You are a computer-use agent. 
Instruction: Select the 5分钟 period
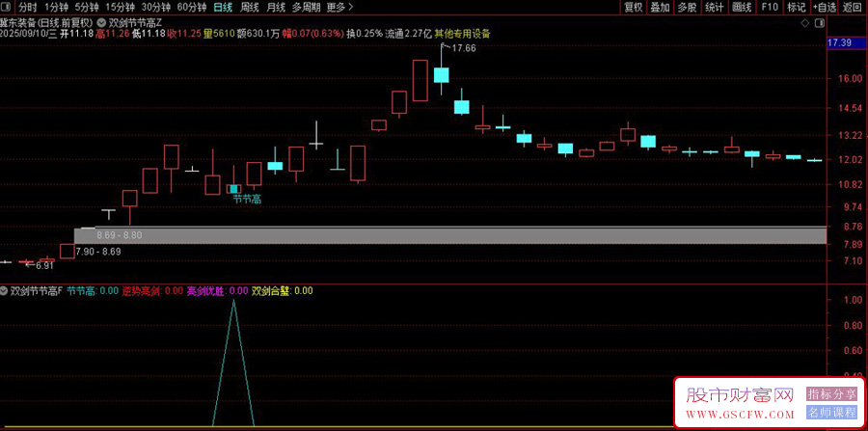click(x=87, y=7)
